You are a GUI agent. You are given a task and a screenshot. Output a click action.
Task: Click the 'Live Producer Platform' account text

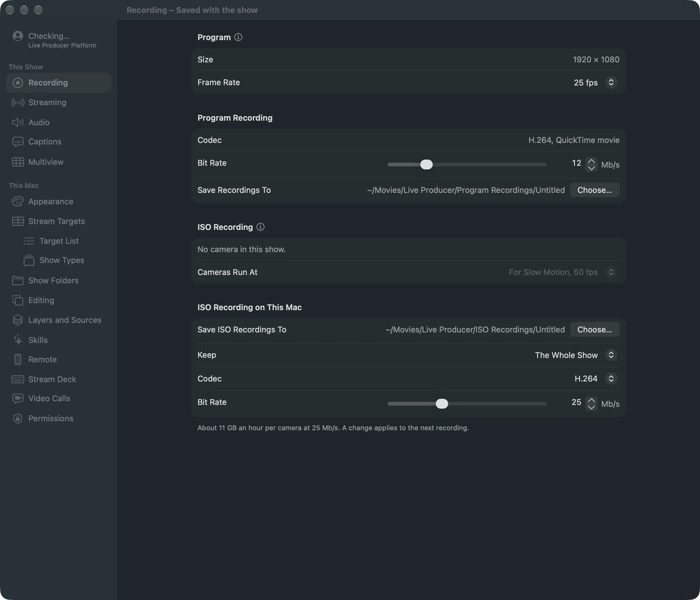tap(62, 45)
